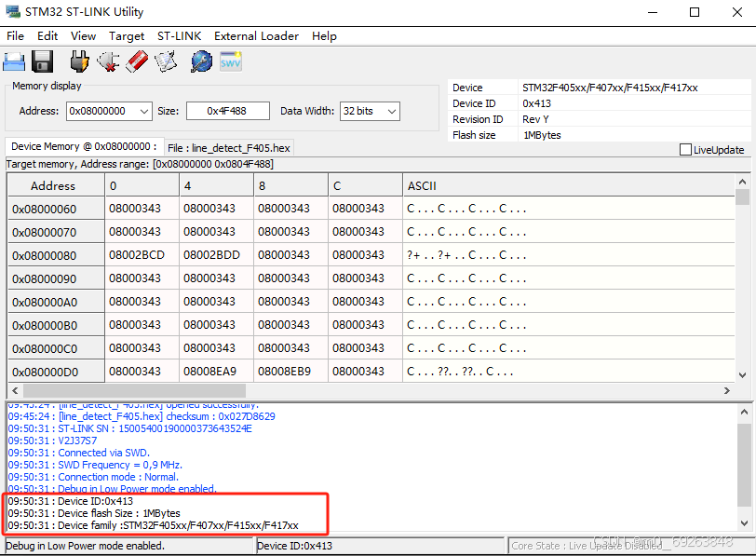Click the column header labeled 4
Image resolution: width=756 pixels, height=556 pixels.
coord(216,185)
